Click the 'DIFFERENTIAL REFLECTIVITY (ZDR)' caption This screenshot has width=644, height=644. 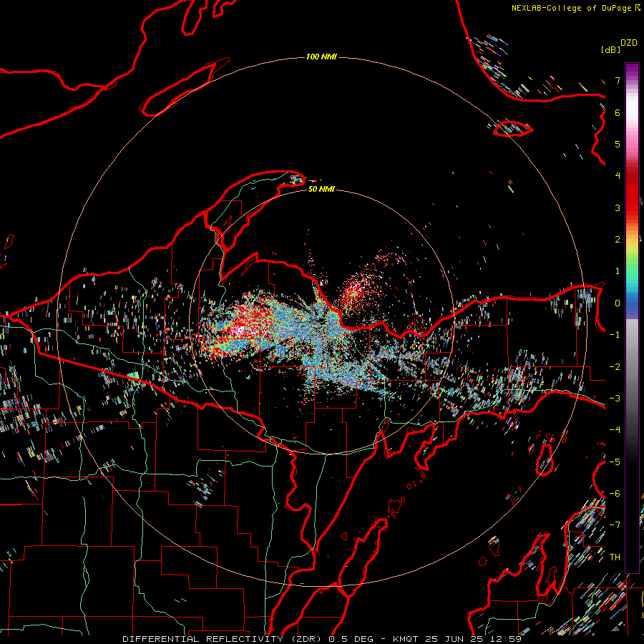point(223,639)
